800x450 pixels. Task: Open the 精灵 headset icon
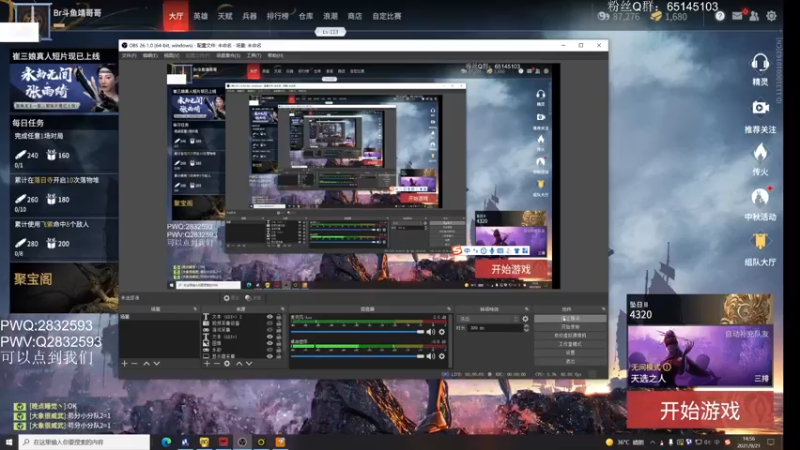click(x=760, y=63)
